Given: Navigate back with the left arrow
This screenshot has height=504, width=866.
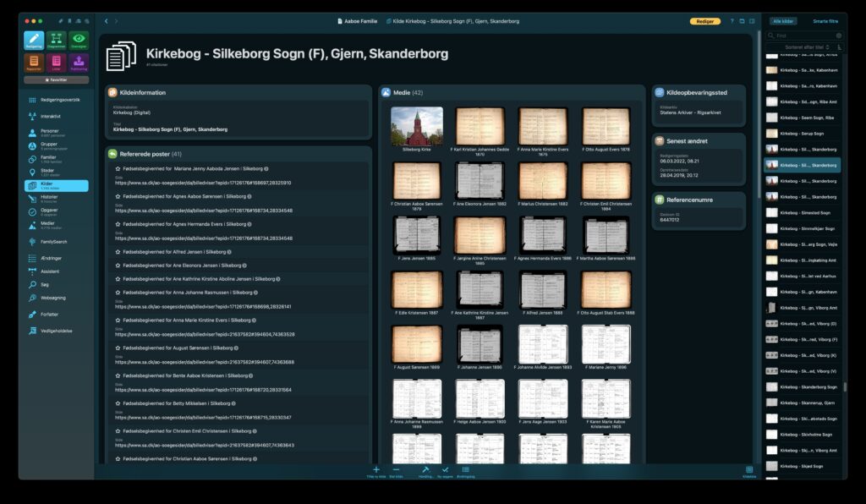Looking at the screenshot, I should coord(106,21).
